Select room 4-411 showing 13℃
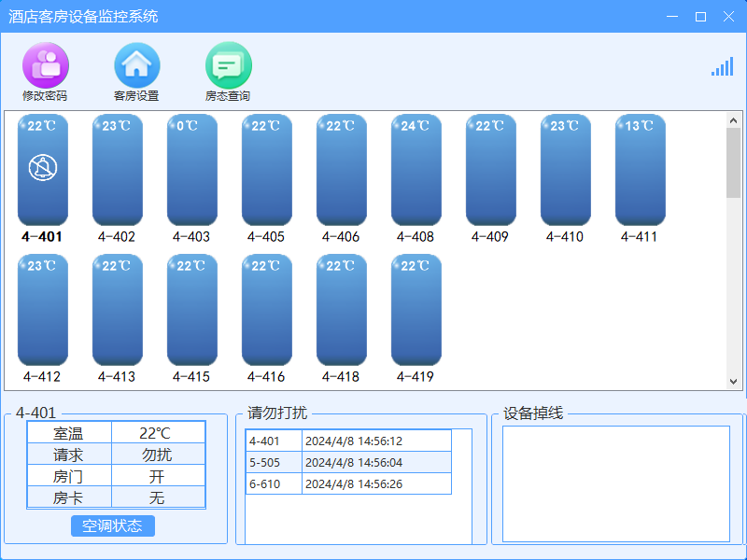Viewport: 747px width, 560px height. (641, 170)
